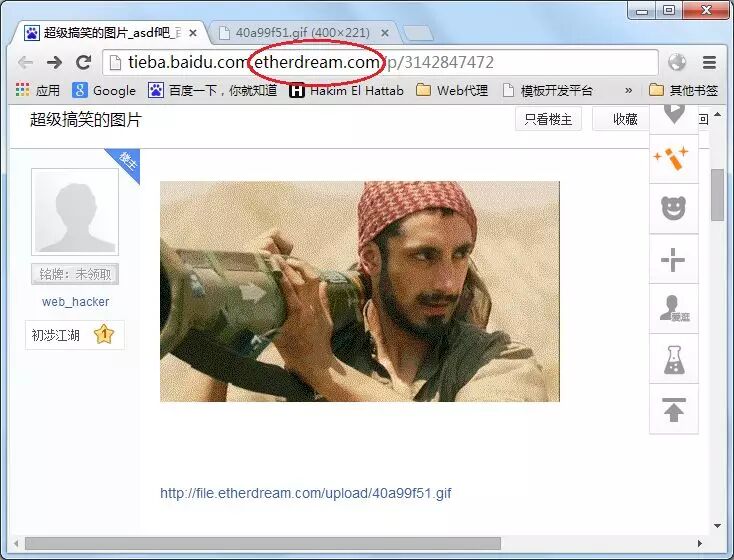
Task: Click the globe extension icon
Action: coord(677,62)
